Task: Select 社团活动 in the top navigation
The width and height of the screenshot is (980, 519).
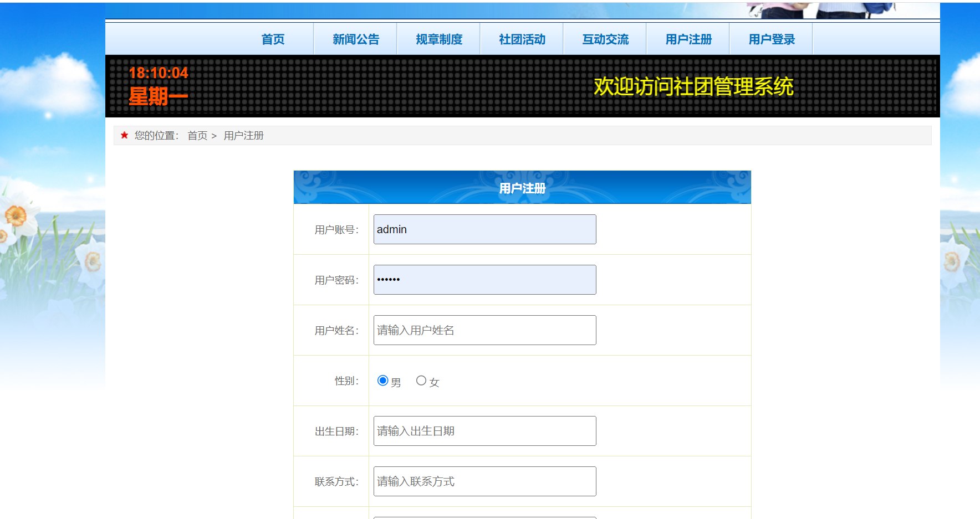Action: coord(522,39)
